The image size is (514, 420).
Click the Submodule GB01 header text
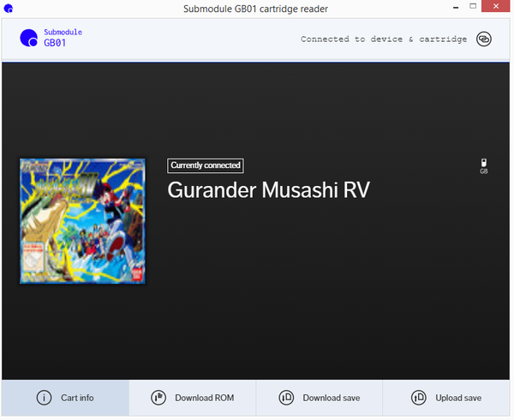click(x=63, y=38)
